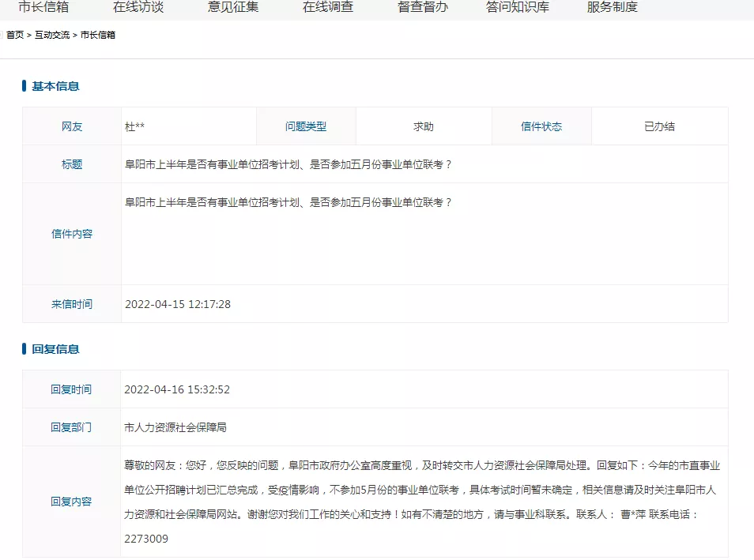The width and height of the screenshot is (754, 560).
Task: Open the 意见征集 tab
Action: (232, 7)
